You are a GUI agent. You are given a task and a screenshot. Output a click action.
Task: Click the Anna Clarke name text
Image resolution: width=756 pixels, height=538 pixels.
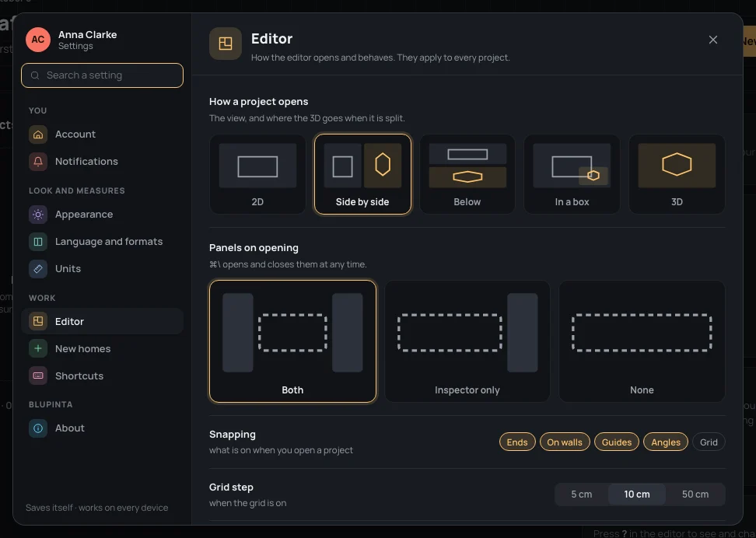tap(87, 35)
